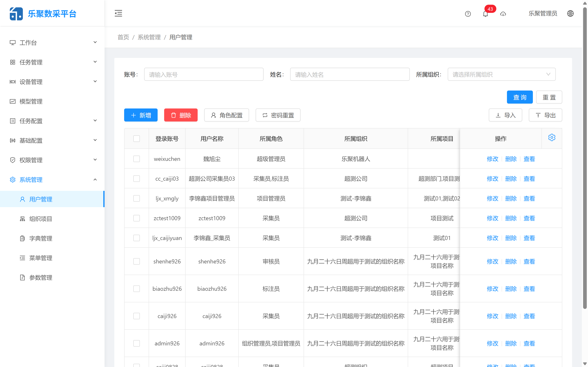Check the checkbox for user weixuchen
The height and width of the screenshot is (367, 588).
point(137,158)
